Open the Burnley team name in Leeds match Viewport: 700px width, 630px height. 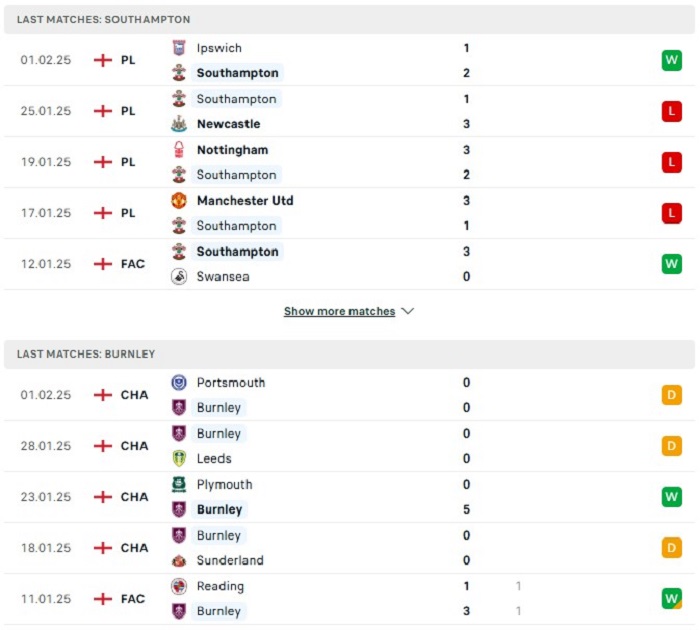click(x=219, y=434)
